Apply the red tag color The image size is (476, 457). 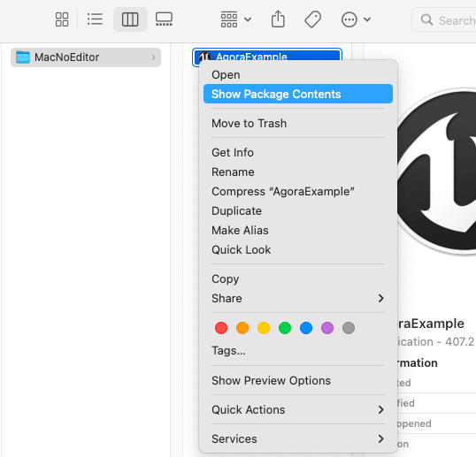click(x=221, y=328)
